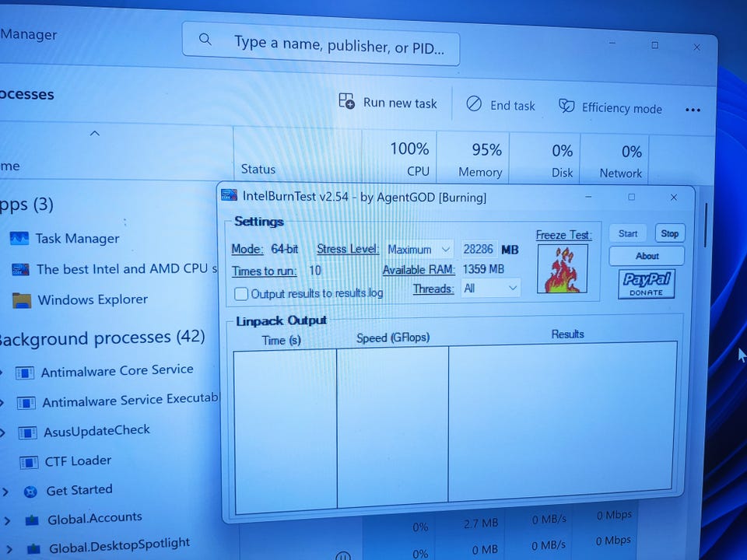Click the Run new task button

[388, 102]
